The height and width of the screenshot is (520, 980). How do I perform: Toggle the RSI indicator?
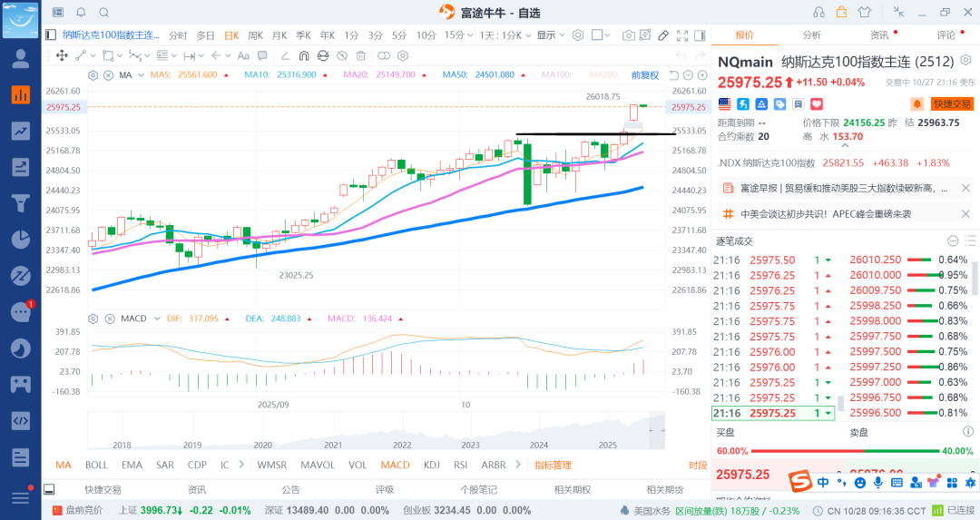461,465
